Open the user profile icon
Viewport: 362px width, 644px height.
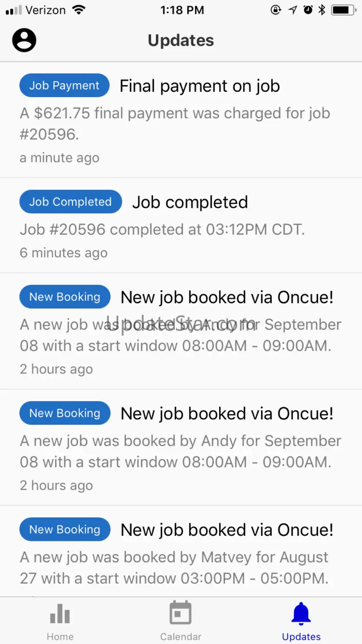click(24, 40)
